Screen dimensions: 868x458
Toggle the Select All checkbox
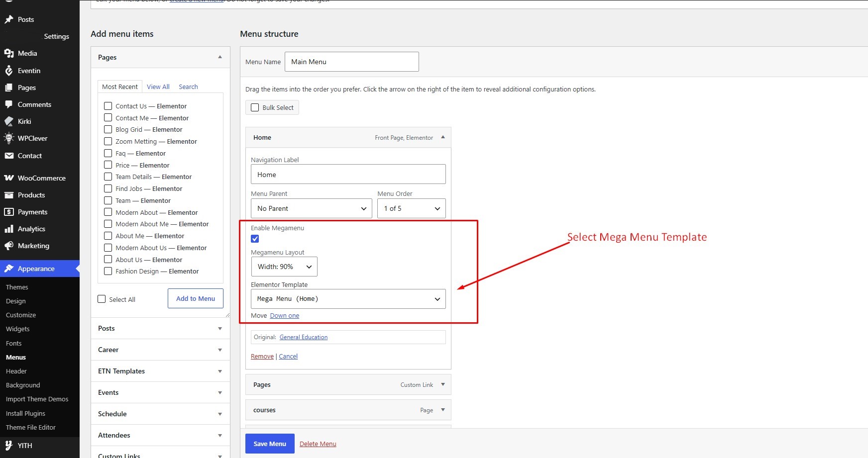coord(102,299)
